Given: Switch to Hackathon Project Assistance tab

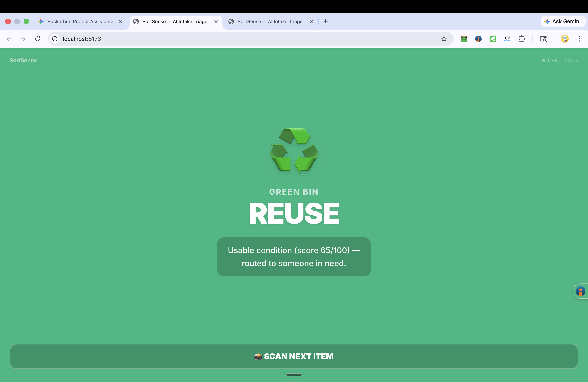Looking at the screenshot, I should click(80, 21).
